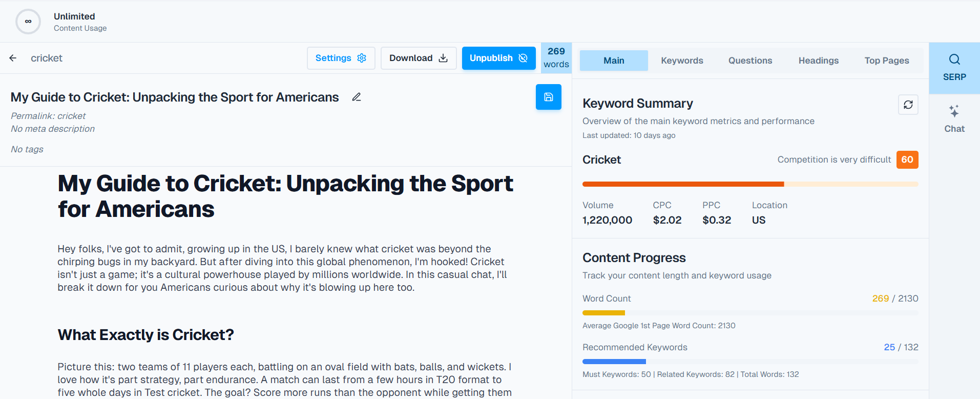Open Settings via the gear icon
980x399 pixels.
pyautogui.click(x=361, y=58)
